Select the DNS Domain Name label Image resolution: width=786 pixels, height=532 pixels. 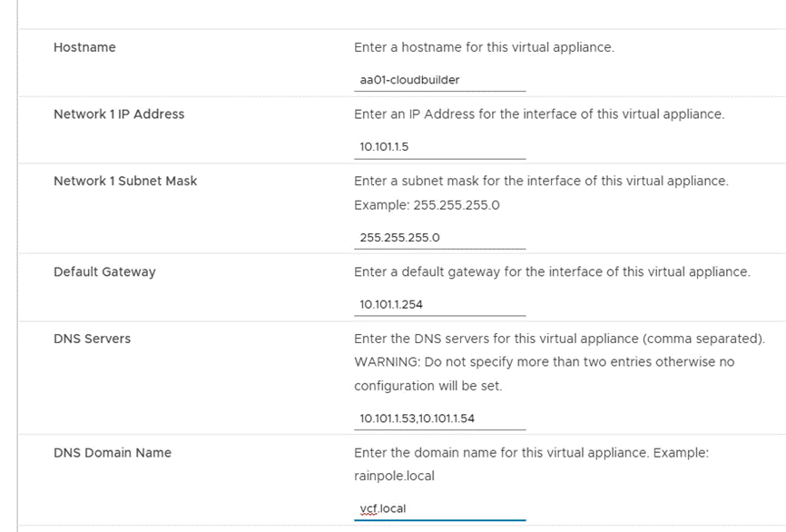click(x=113, y=452)
